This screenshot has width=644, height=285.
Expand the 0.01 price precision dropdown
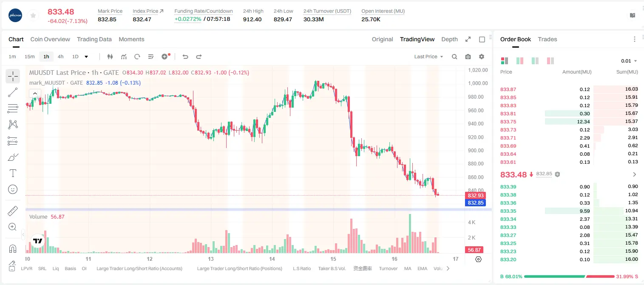[x=629, y=61]
